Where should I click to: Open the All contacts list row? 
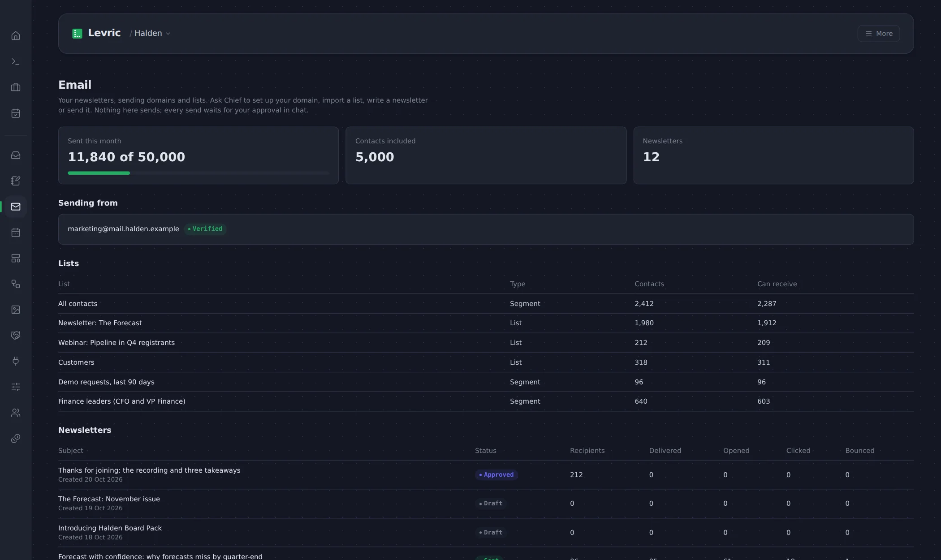[486, 304]
